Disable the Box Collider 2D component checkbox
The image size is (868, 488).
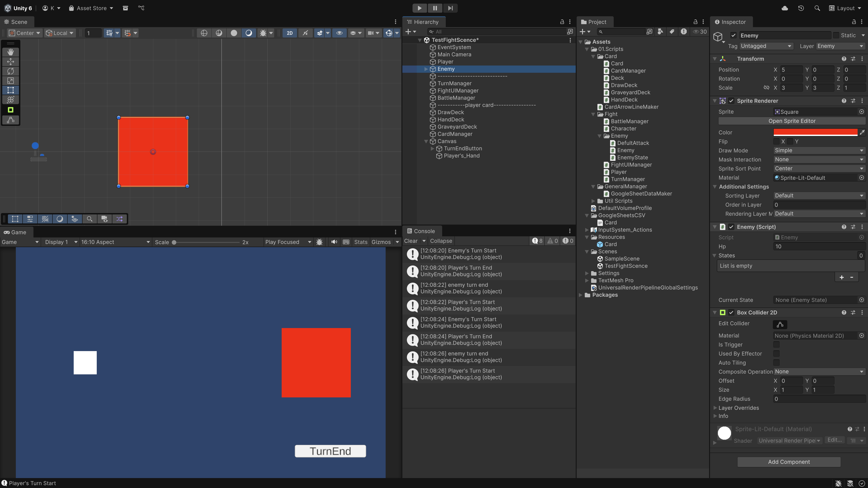pos(731,312)
